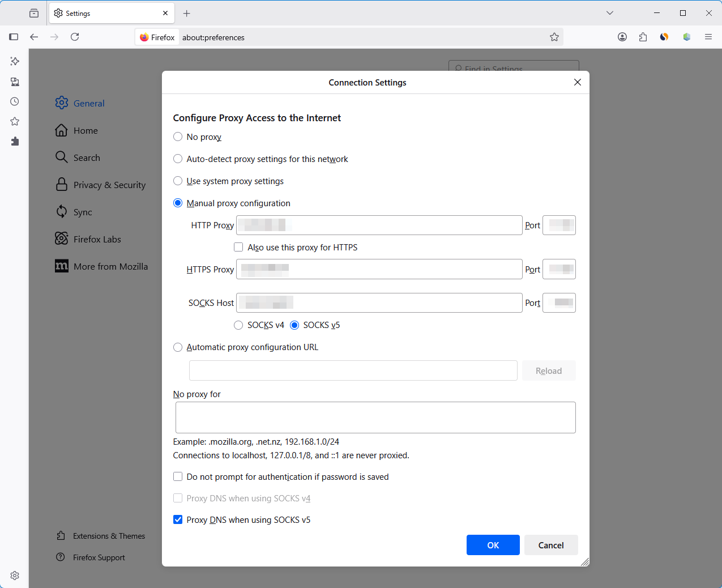
Task: Open the Extensions puzzle icon in toolbar
Action: pyautogui.click(x=643, y=37)
